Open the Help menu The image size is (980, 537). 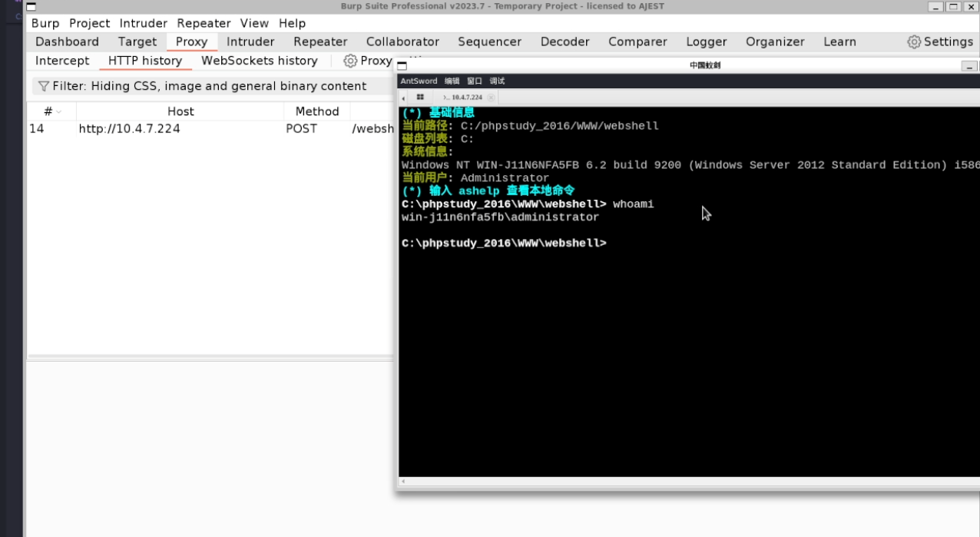pyautogui.click(x=292, y=23)
